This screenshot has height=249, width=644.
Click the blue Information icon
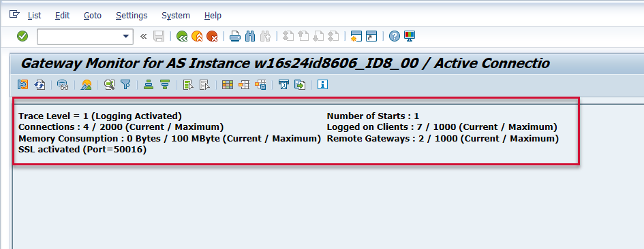tap(322, 85)
